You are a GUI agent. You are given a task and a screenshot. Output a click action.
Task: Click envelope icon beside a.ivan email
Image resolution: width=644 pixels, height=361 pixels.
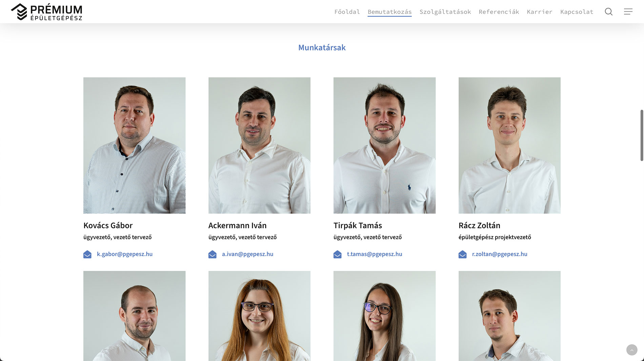pyautogui.click(x=213, y=254)
